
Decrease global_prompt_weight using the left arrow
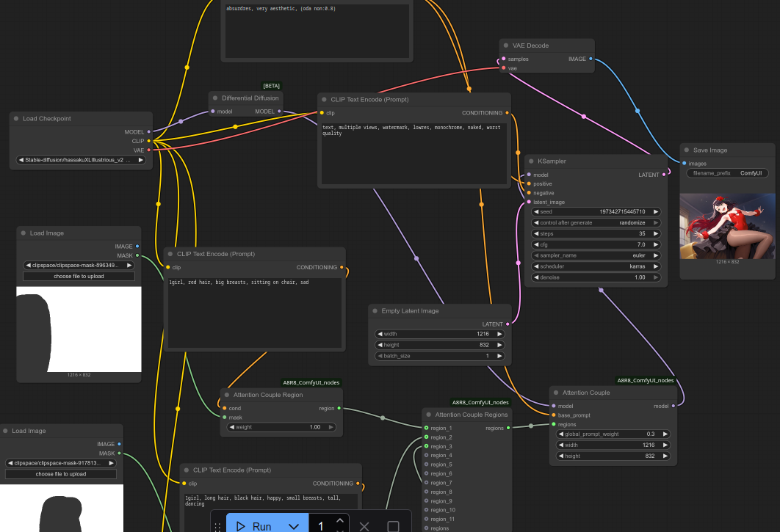click(x=561, y=434)
